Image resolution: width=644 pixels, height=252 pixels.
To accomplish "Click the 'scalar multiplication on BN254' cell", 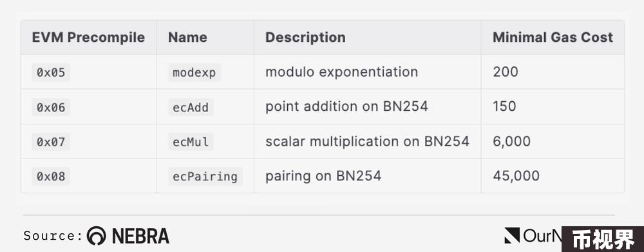I will (367, 141).
